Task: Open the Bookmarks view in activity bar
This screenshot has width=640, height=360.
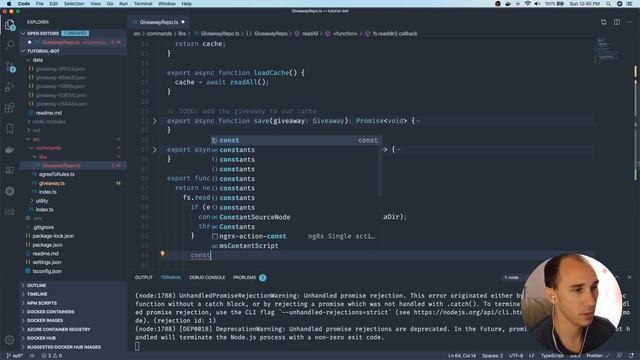Action: click(x=10, y=129)
